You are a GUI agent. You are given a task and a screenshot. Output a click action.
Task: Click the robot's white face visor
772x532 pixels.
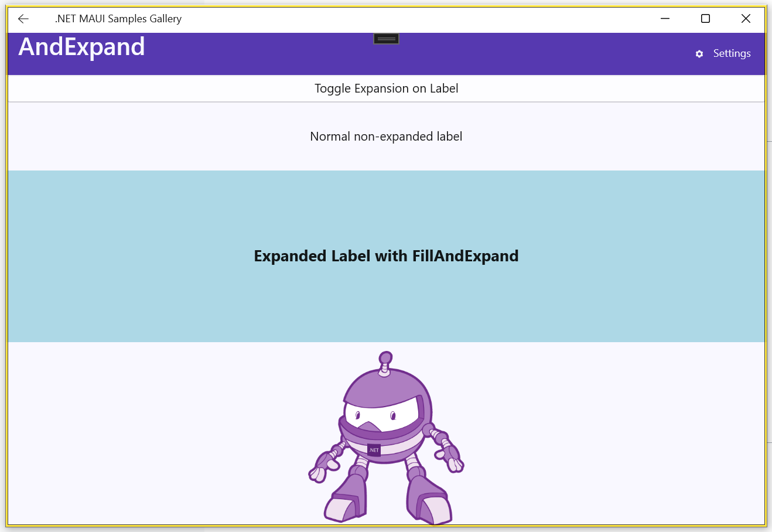click(381, 415)
